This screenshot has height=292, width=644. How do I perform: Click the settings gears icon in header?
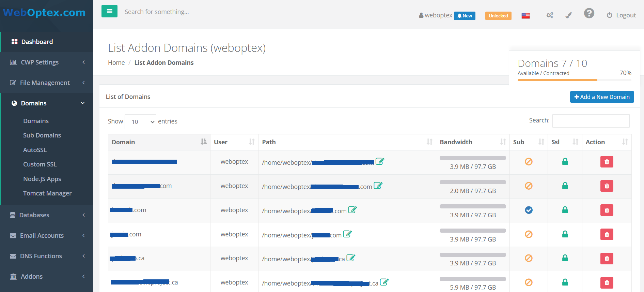tap(550, 15)
